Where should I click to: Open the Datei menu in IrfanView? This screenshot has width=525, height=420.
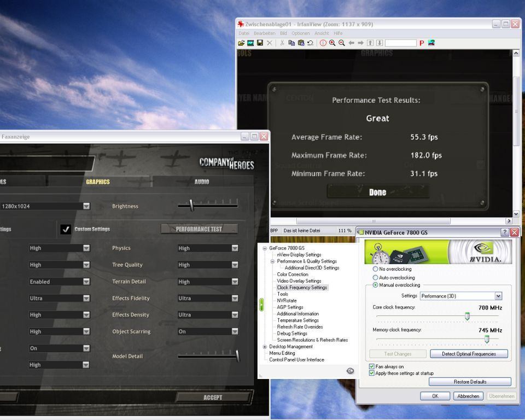pyautogui.click(x=244, y=33)
